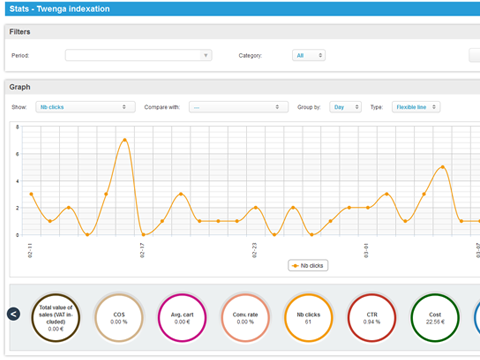Open the Compare with dropdown
Screen dimensions: 480x360
239,107
